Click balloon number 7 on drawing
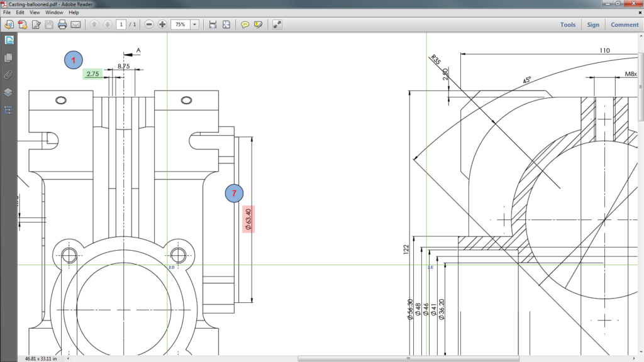 [234, 194]
